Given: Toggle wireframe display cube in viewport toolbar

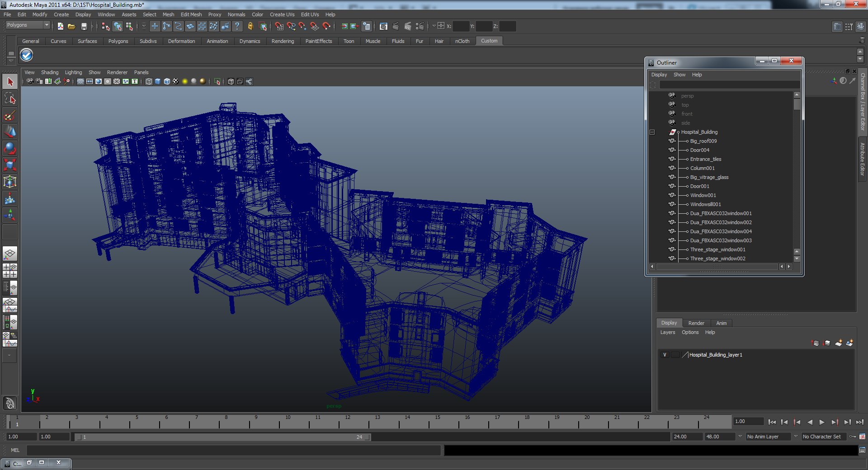Looking at the screenshot, I should point(149,81).
